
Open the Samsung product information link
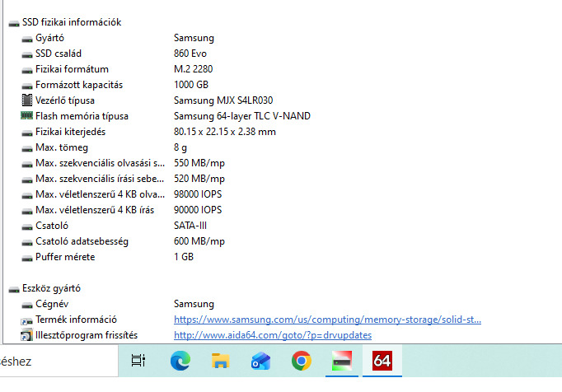(x=327, y=320)
